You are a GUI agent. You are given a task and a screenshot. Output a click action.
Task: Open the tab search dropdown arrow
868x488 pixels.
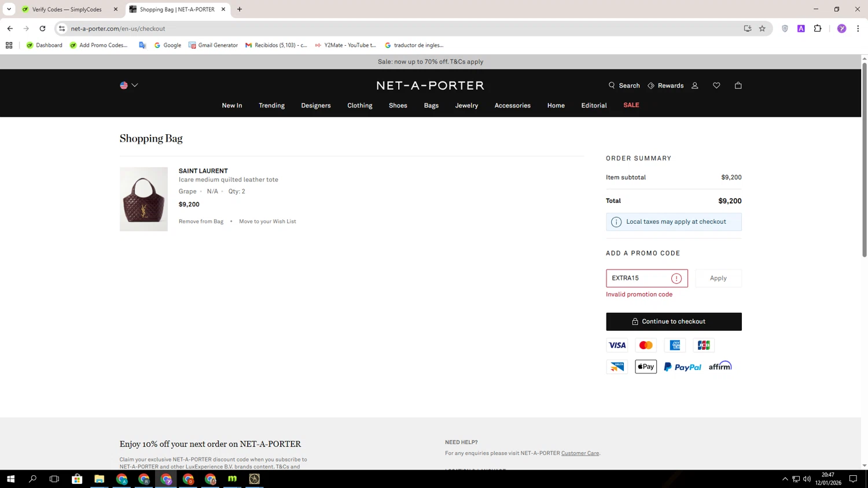[9, 9]
